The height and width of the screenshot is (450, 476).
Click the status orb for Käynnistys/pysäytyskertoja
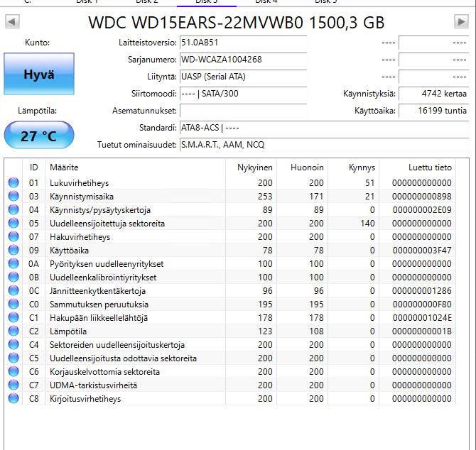point(13,209)
